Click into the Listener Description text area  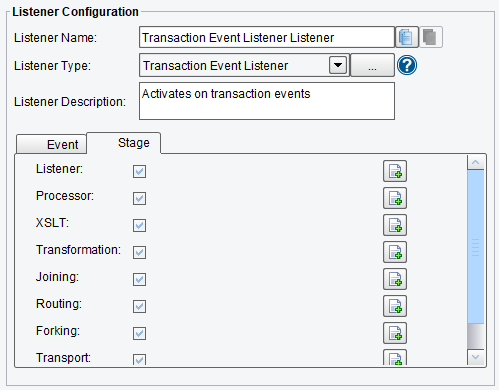point(267,101)
